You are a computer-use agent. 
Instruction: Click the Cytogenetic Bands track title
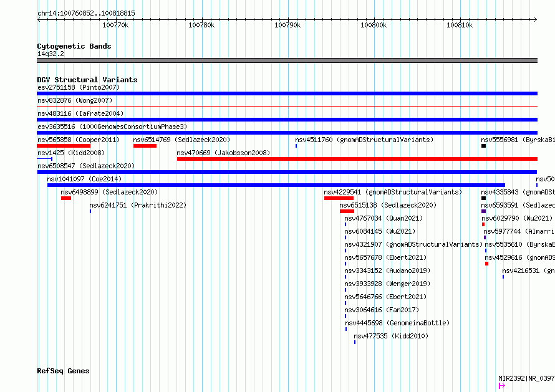tap(74, 46)
